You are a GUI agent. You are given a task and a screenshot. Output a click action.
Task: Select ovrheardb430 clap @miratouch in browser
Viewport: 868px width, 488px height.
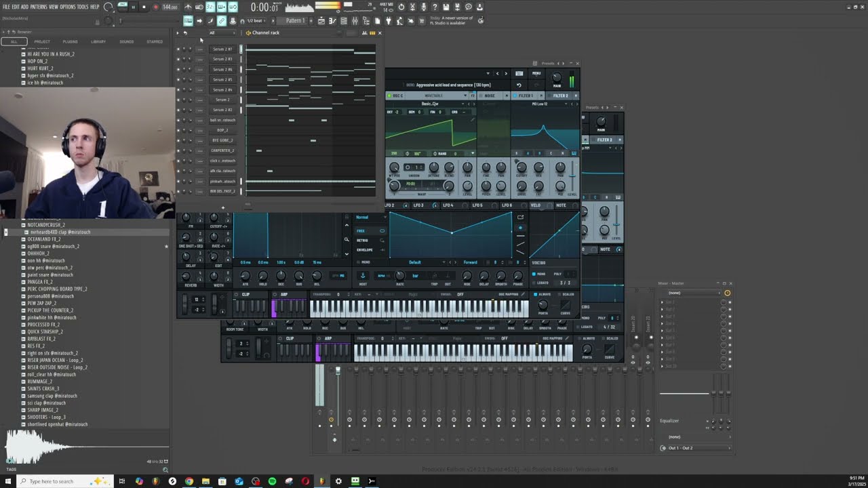[x=60, y=232]
